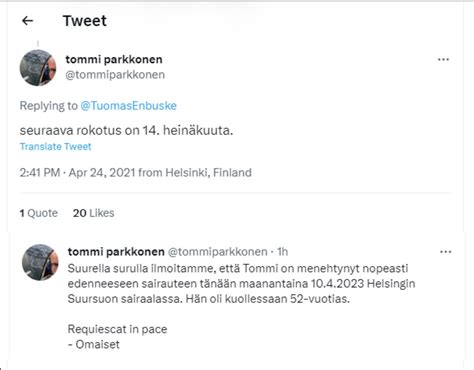The width and height of the screenshot is (474, 370).
Task: Click the Tweet page heading
Action: tap(85, 21)
